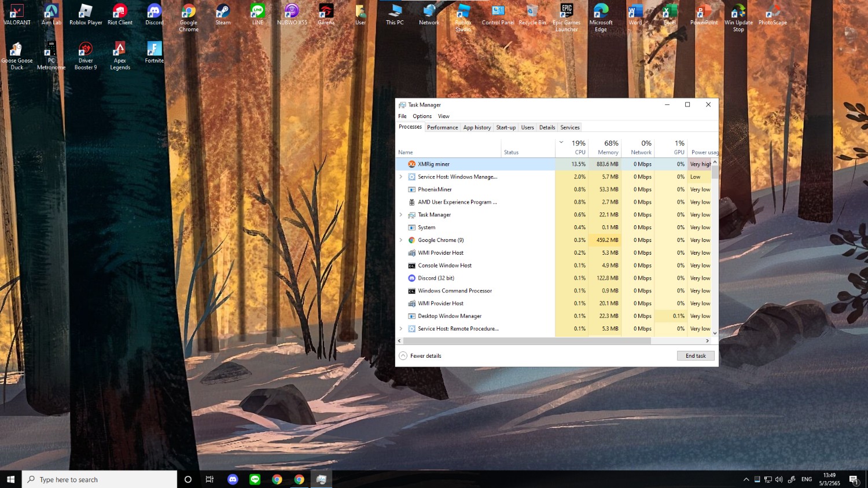Click the Microsoft Edge desktop shortcut
The width and height of the screenshot is (868, 488).
pos(601,18)
